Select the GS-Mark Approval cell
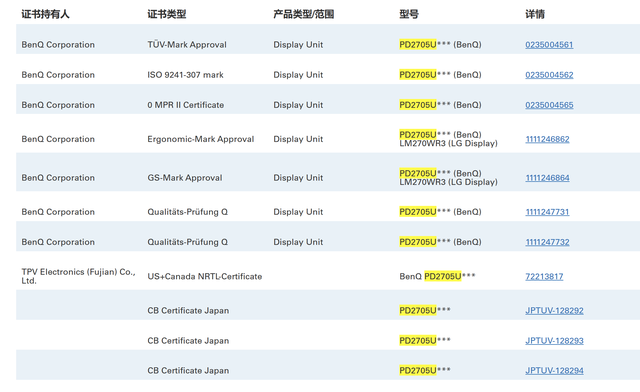Screen dimensions: 640x392 185,178
